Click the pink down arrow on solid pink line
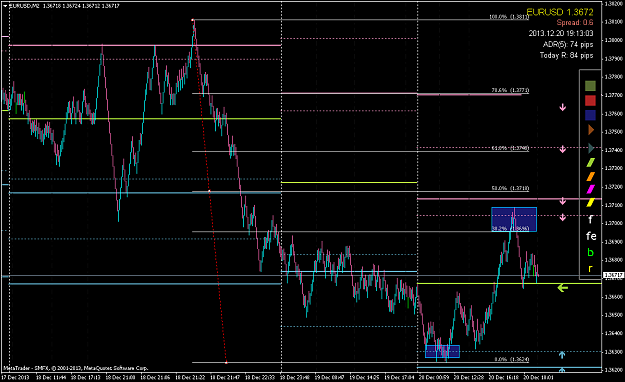This screenshot has height=382, width=625. click(562, 201)
